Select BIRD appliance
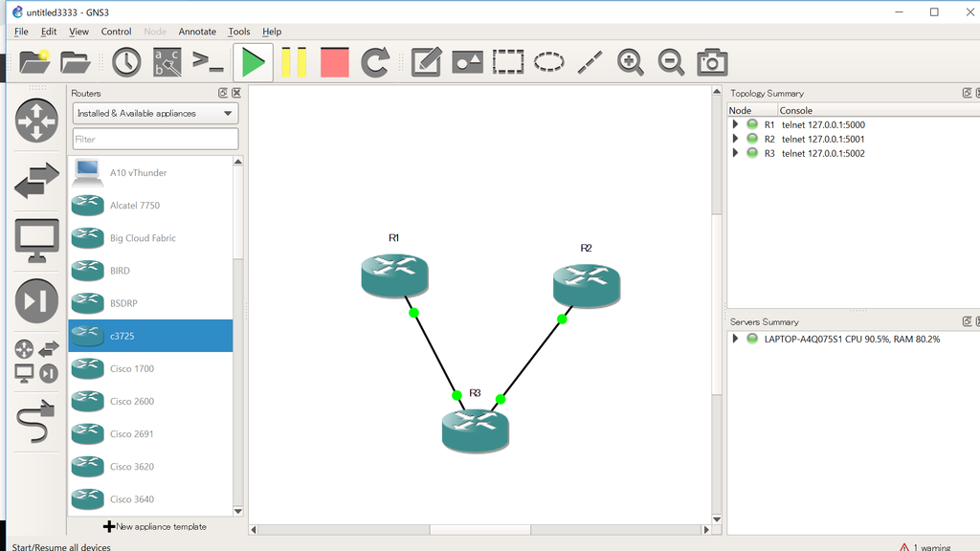The width and height of the screenshot is (980, 551). 150,271
